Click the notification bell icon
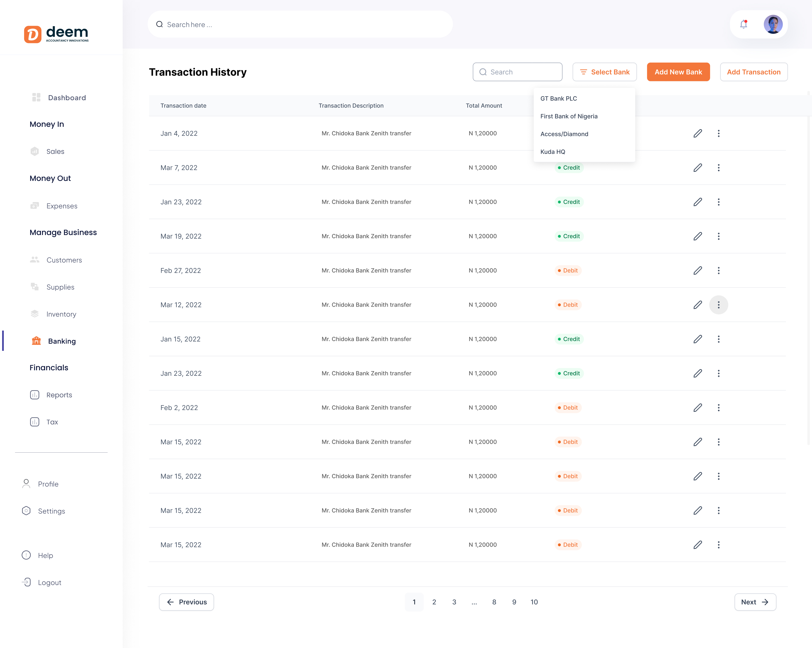This screenshot has height=648, width=812. pos(743,25)
